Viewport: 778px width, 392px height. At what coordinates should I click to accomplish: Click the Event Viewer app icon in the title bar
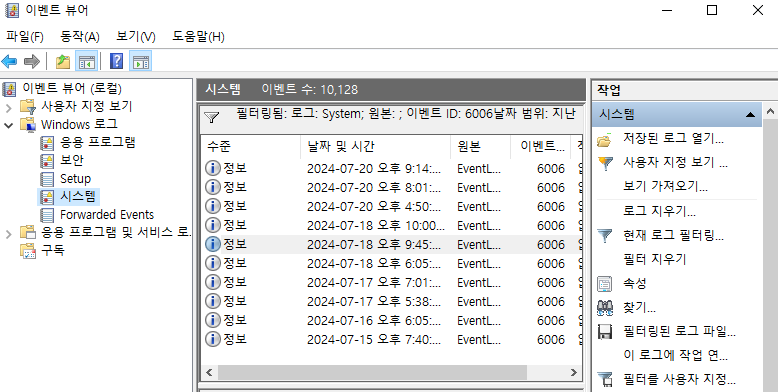coord(11,10)
